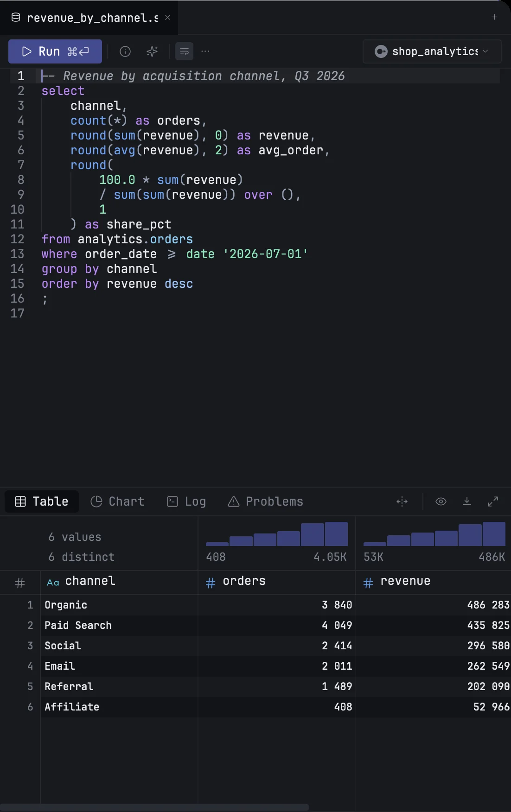
Task: Toggle the word wrap icon
Action: (185, 51)
